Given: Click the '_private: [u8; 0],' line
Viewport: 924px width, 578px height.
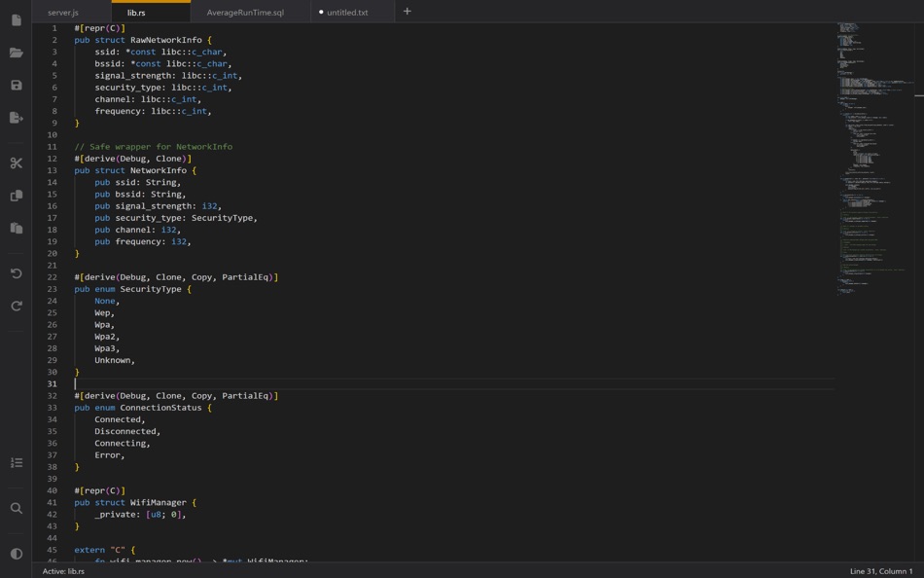Looking at the screenshot, I should tap(140, 515).
